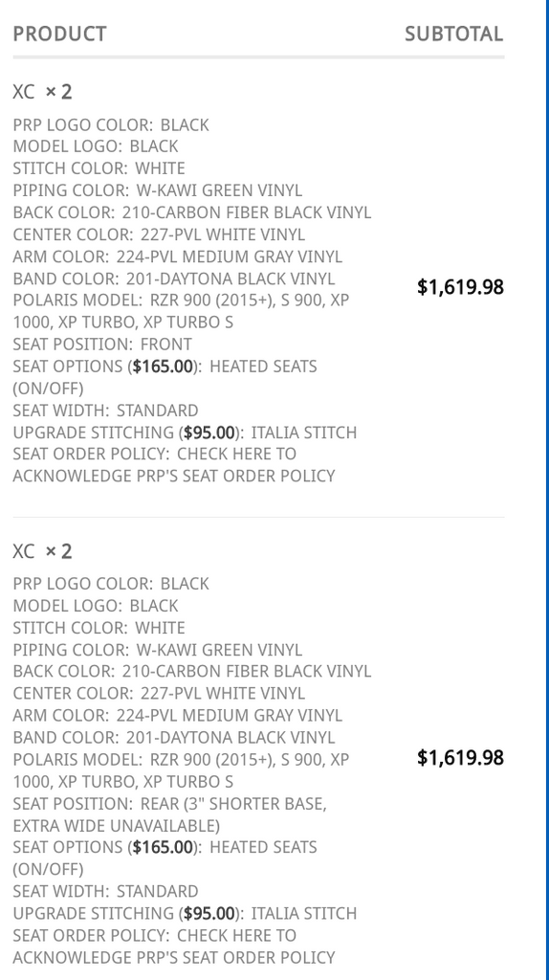Click second ARM COLOR: 224-PVL MEDIUM GRAY VINYL
The image size is (549, 980).
pyautogui.click(x=177, y=715)
